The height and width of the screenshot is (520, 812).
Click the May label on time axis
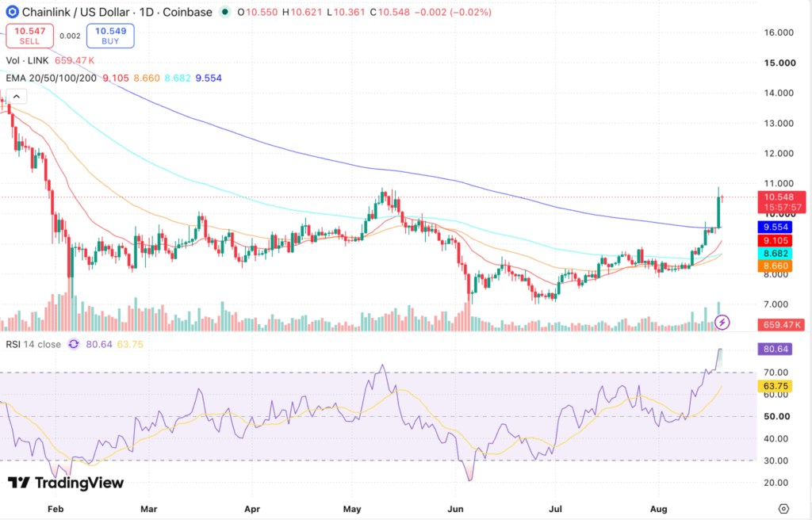point(352,509)
